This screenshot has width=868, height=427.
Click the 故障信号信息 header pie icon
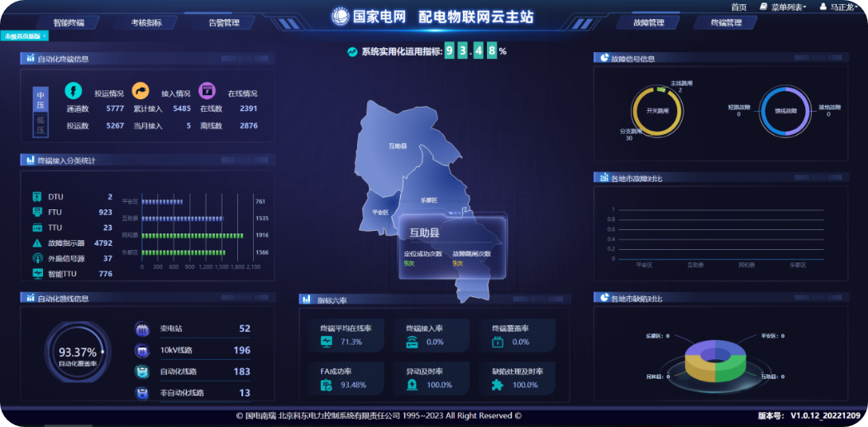tap(603, 58)
